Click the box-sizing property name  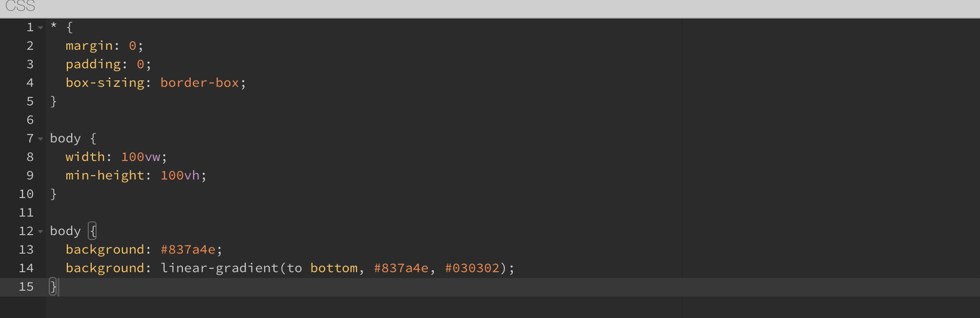point(105,83)
